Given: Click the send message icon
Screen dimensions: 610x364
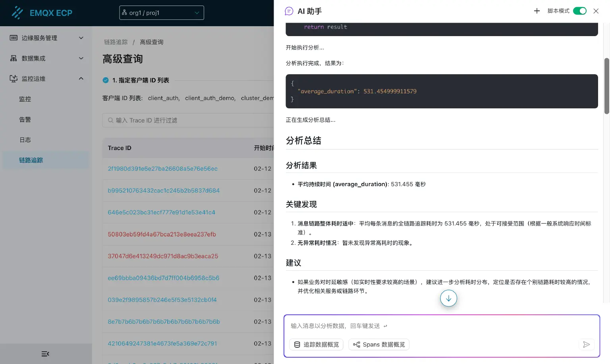Looking at the screenshot, I should (x=587, y=345).
